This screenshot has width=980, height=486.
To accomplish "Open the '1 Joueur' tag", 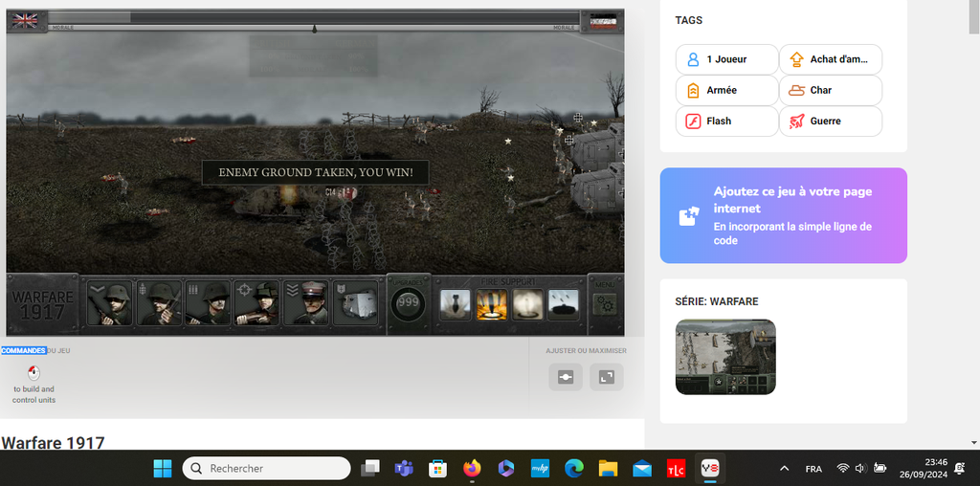I will click(726, 59).
